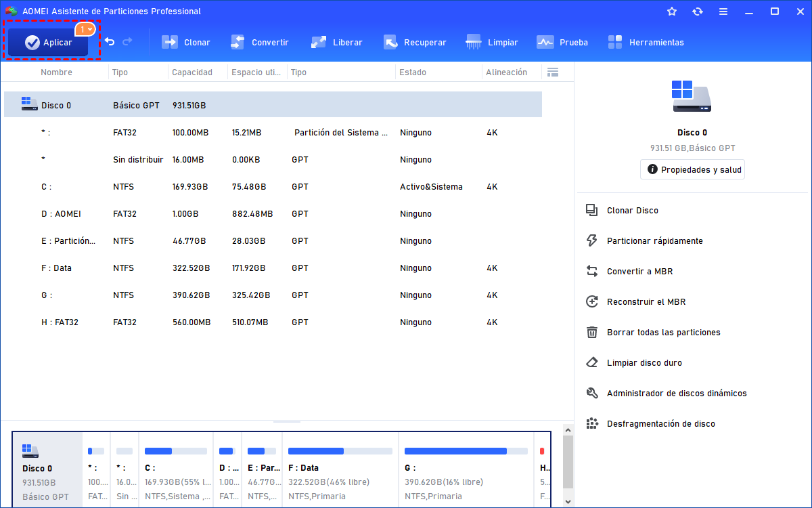The width and height of the screenshot is (812, 508).
Task: Select the G: partition row in list
Action: (x=273, y=295)
